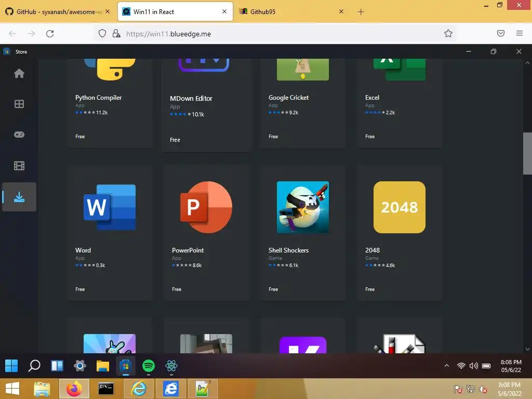The image size is (532, 399).
Task: Click the Store icon in Win11 taskbar
Action: click(126, 366)
